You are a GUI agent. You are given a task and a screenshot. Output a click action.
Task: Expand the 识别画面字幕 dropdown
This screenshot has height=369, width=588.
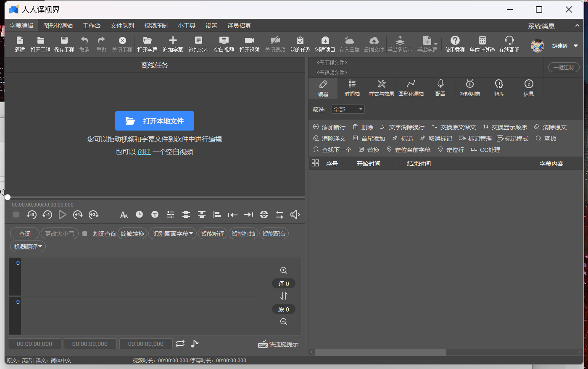(172, 234)
